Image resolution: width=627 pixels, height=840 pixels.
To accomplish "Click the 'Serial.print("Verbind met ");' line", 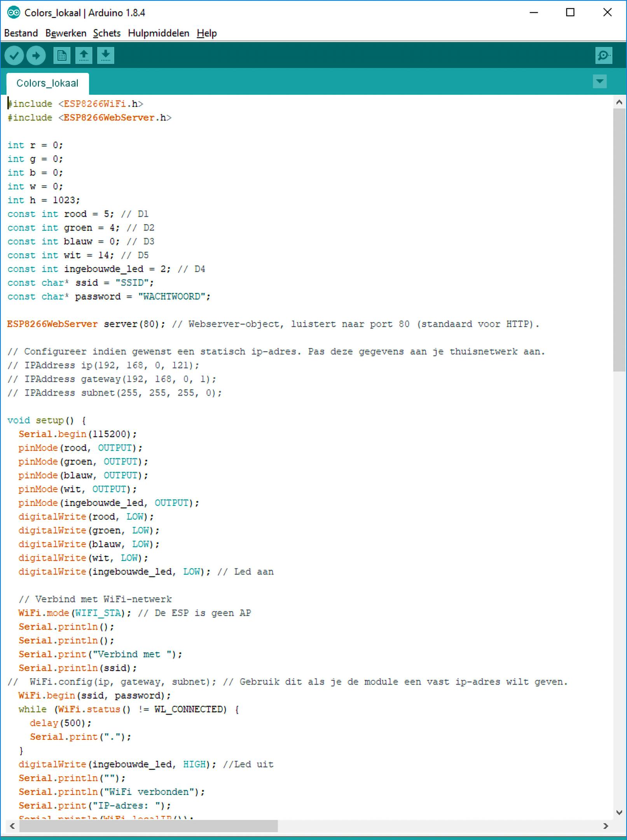I will point(100,654).
